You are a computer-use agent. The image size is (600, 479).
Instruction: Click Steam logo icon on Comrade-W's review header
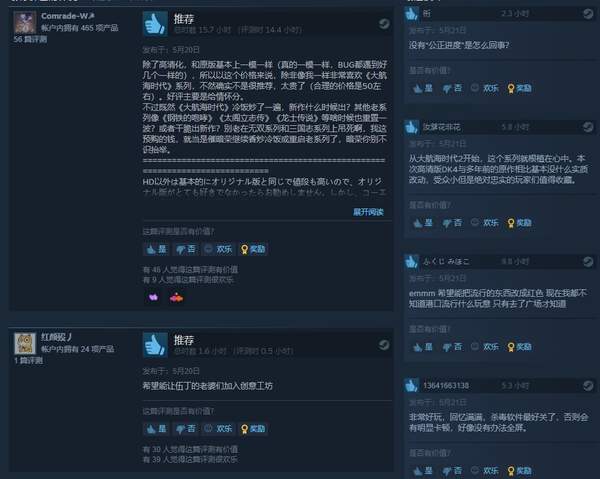(x=384, y=24)
